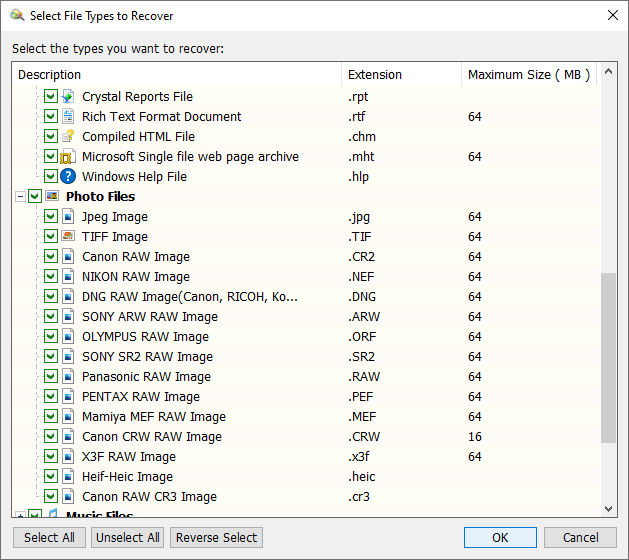Click the .rtf maximum size value 64
This screenshot has width=629, height=560.
[475, 116]
